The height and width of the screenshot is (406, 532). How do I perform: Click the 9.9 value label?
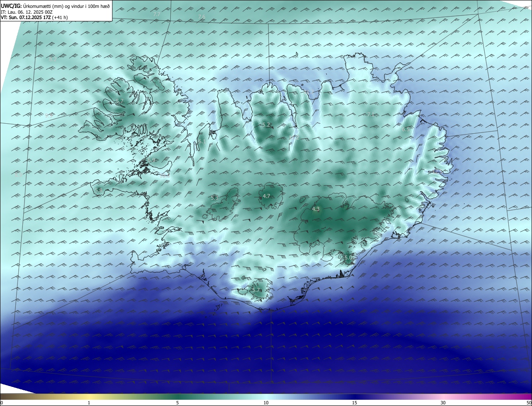pyautogui.click(x=49, y=116)
